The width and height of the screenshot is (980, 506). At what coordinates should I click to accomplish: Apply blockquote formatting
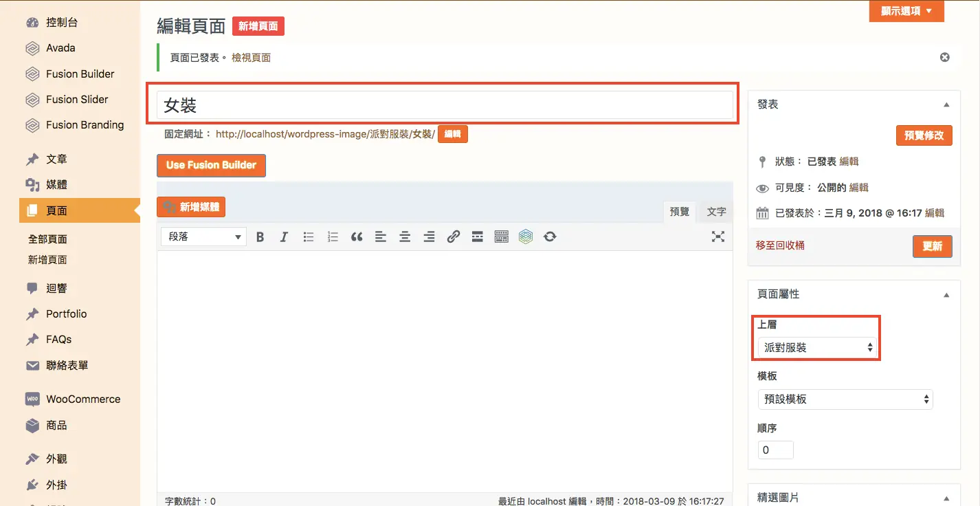pyautogui.click(x=357, y=236)
